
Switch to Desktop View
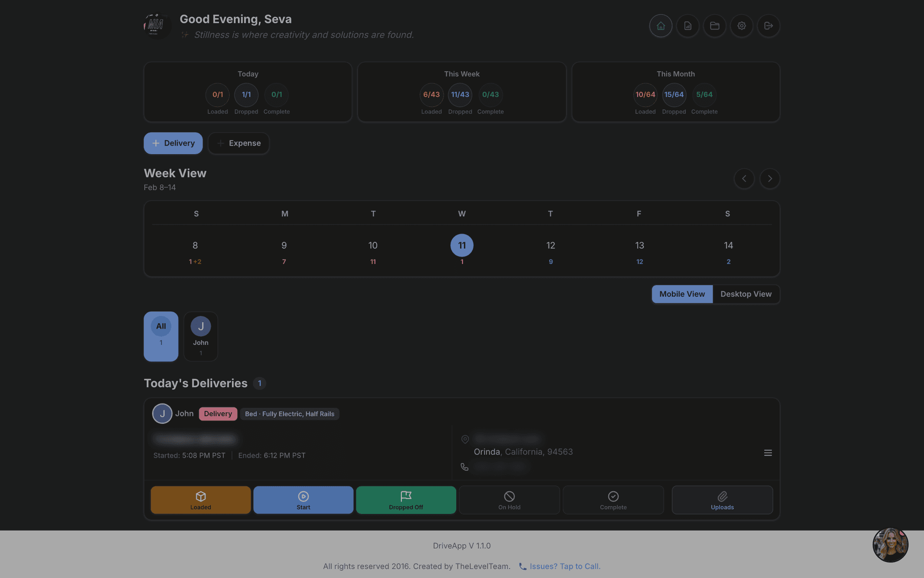[746, 294]
